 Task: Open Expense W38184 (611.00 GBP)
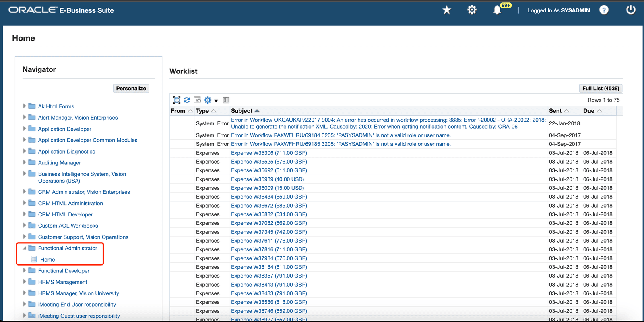[269, 267]
